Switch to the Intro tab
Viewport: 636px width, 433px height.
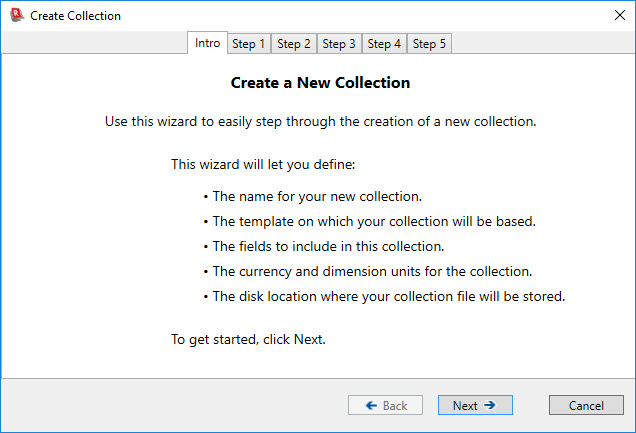[207, 43]
